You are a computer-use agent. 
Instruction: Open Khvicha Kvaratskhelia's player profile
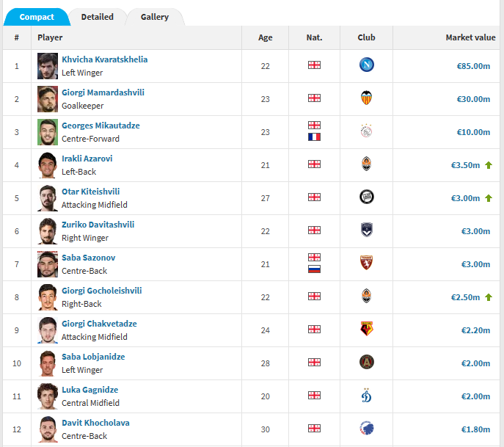click(x=104, y=59)
